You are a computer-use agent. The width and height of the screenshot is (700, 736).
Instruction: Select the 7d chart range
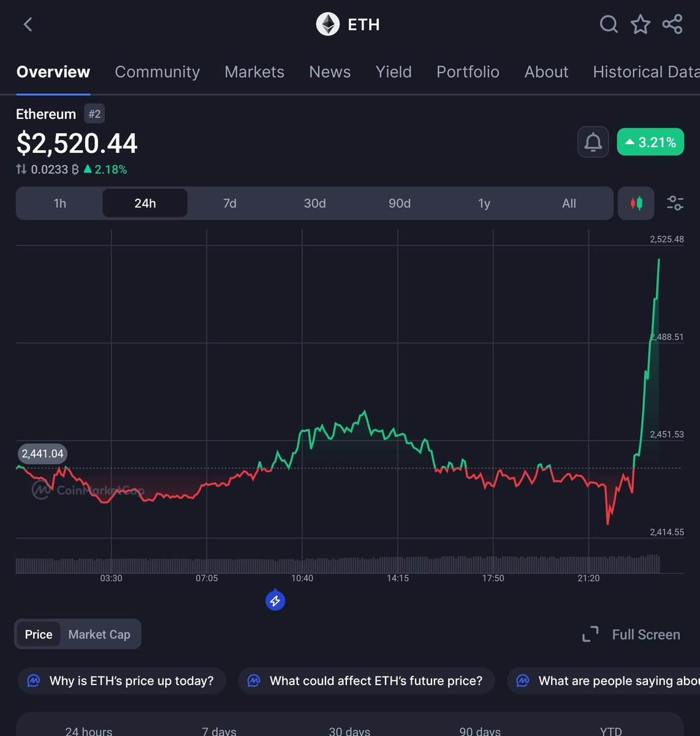click(x=230, y=203)
